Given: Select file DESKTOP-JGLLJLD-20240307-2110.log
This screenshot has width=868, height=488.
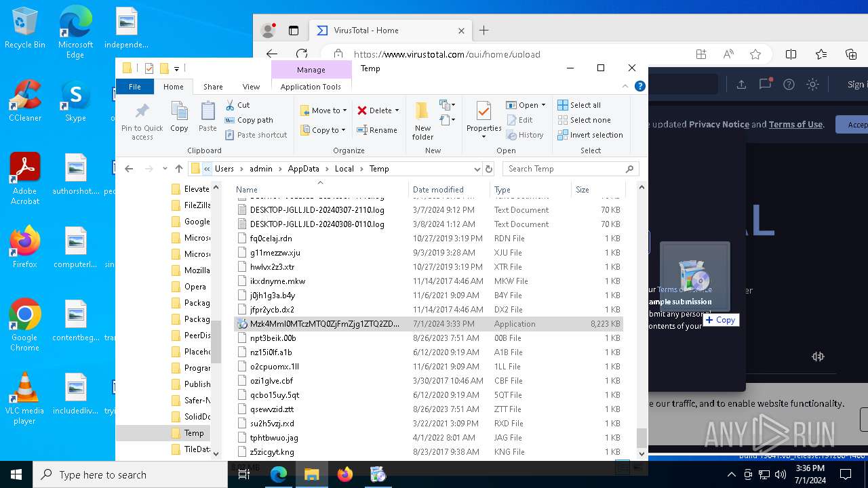Looking at the screenshot, I should point(428,210).
